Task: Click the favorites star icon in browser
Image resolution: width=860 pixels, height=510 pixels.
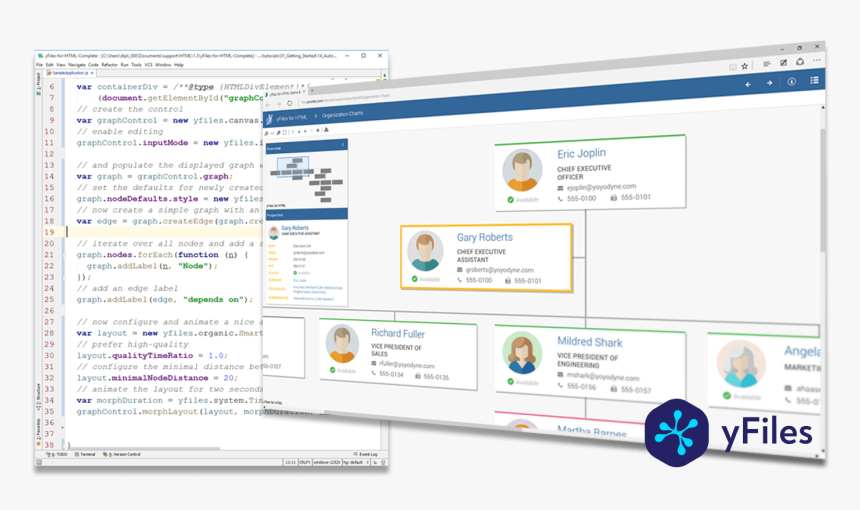Action: pyautogui.click(x=745, y=66)
